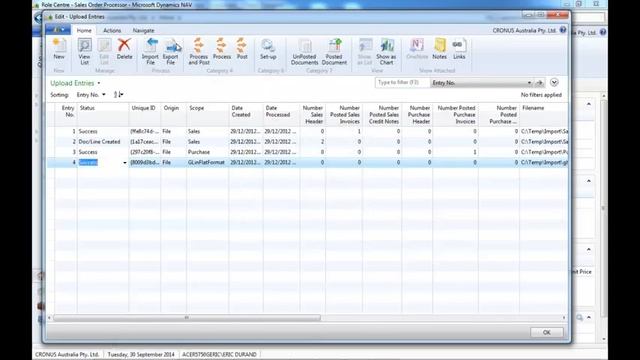Image resolution: width=640 pixels, height=360 pixels.
Task: Open the Set-up ribbon icon
Action: point(268,49)
